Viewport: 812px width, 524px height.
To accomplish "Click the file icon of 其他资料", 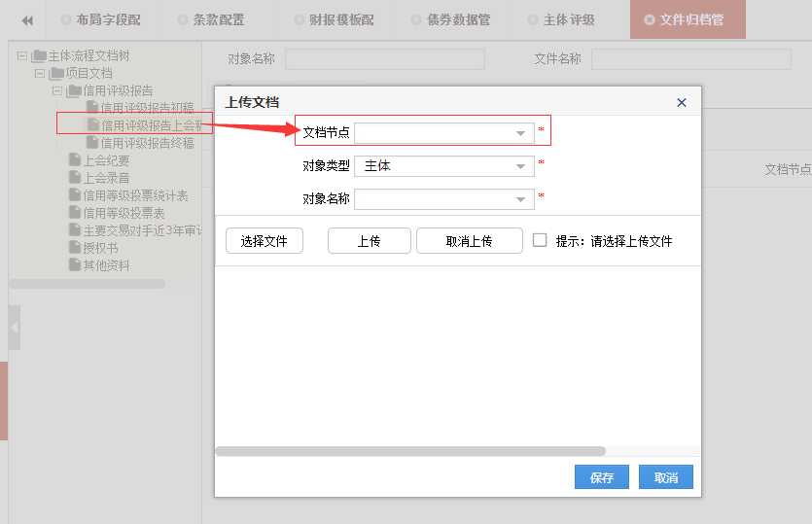I will (75, 265).
